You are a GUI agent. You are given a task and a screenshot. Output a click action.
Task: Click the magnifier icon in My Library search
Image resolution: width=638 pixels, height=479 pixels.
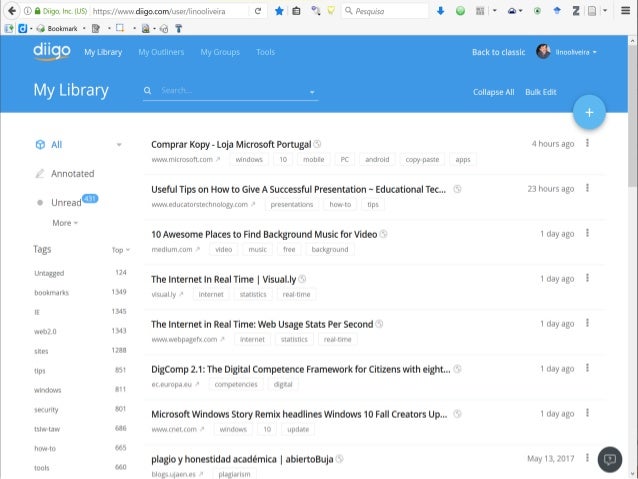tap(147, 91)
